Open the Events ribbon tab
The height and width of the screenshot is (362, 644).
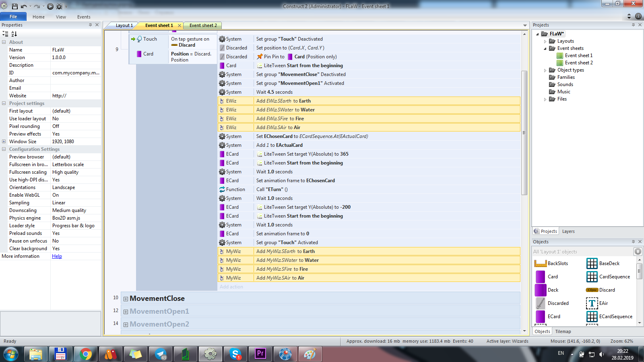click(x=84, y=17)
